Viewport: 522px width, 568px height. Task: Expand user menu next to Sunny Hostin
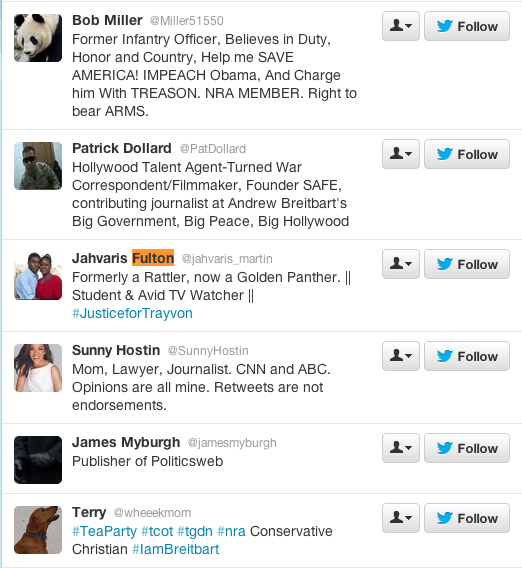(401, 356)
